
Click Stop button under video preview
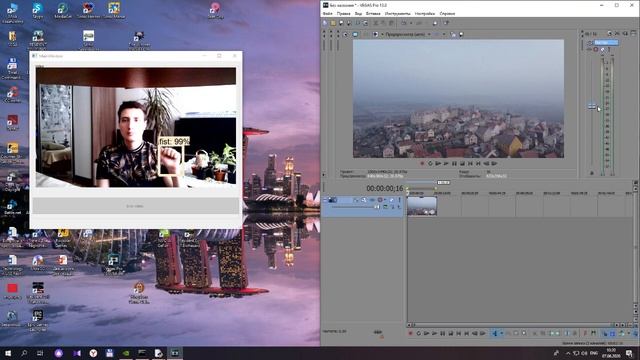pos(462,164)
